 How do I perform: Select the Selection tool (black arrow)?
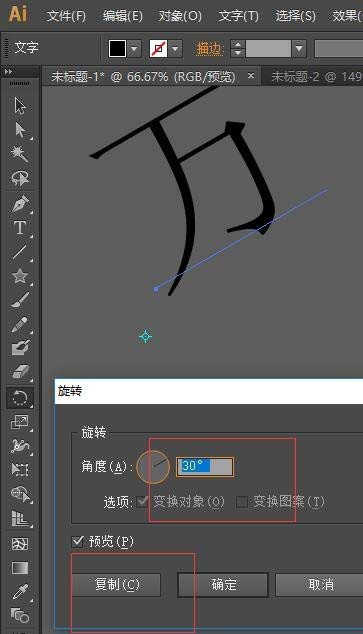click(x=20, y=106)
